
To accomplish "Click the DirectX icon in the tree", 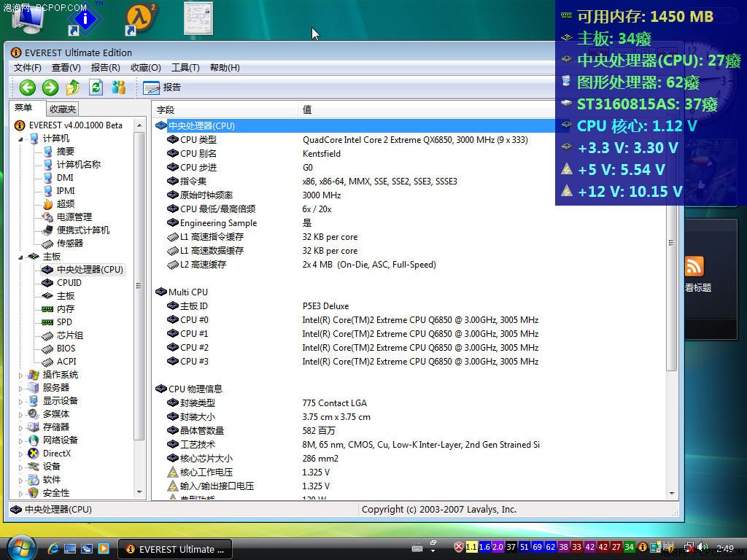I will coord(34,454).
